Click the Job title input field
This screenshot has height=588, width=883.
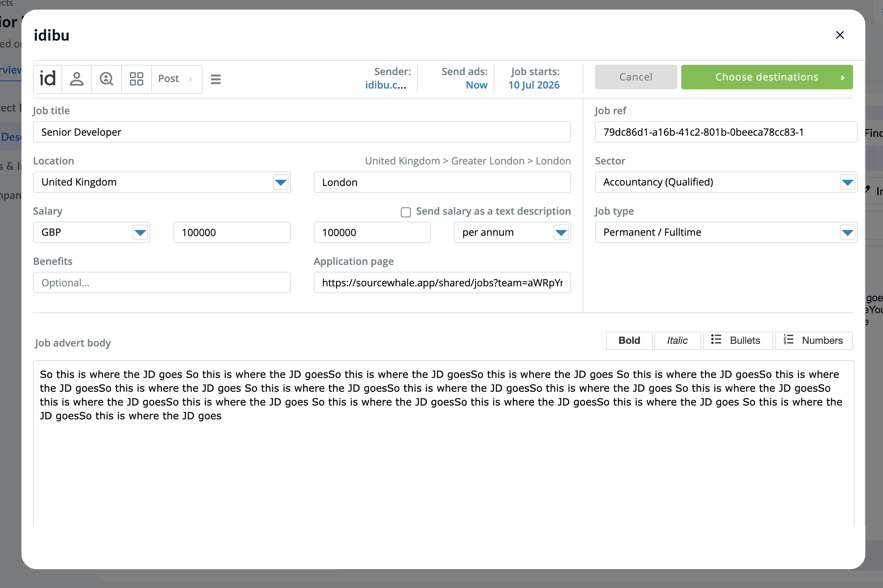pyautogui.click(x=302, y=132)
